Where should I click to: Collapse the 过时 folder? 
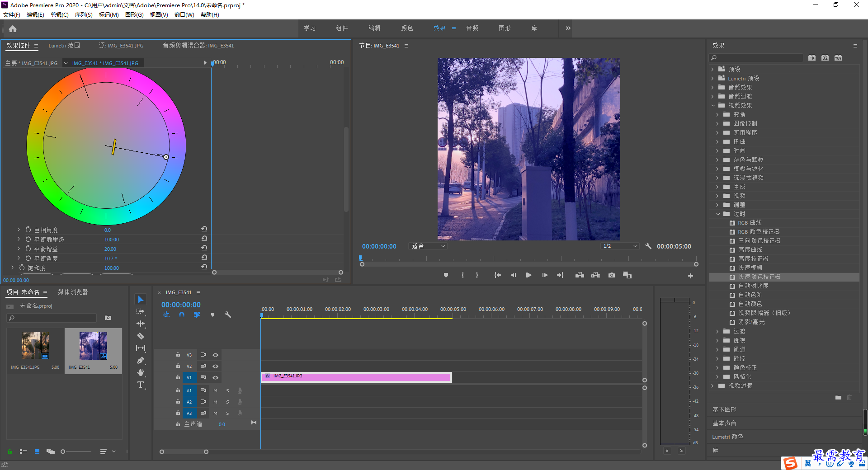[718, 214]
